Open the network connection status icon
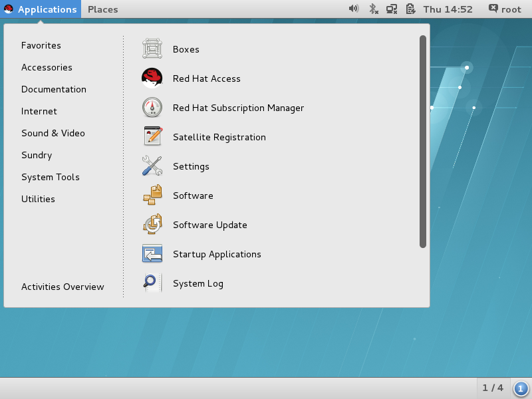The width and height of the screenshot is (532, 399). point(392,9)
